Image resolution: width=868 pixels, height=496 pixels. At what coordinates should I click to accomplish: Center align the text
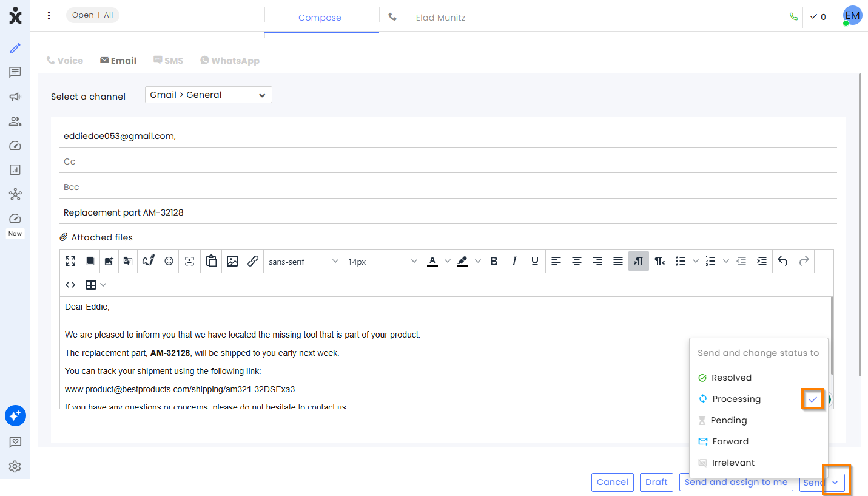click(x=577, y=261)
